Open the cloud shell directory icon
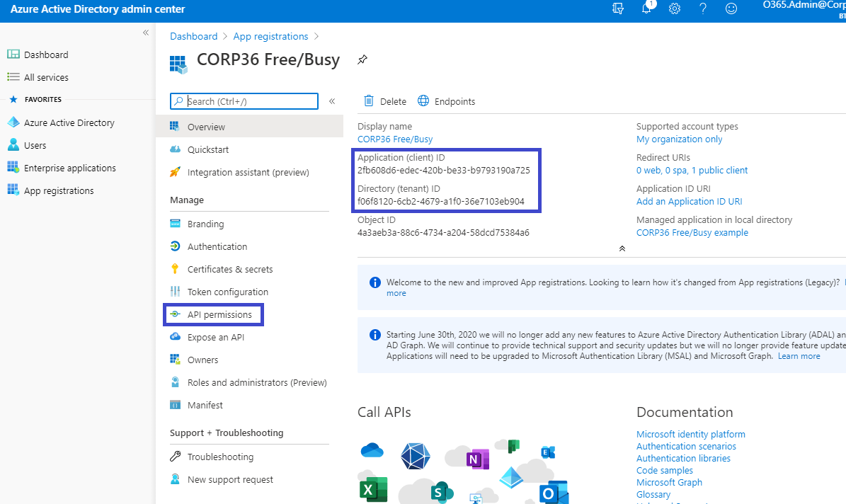The width and height of the screenshot is (846, 504). coord(618,9)
